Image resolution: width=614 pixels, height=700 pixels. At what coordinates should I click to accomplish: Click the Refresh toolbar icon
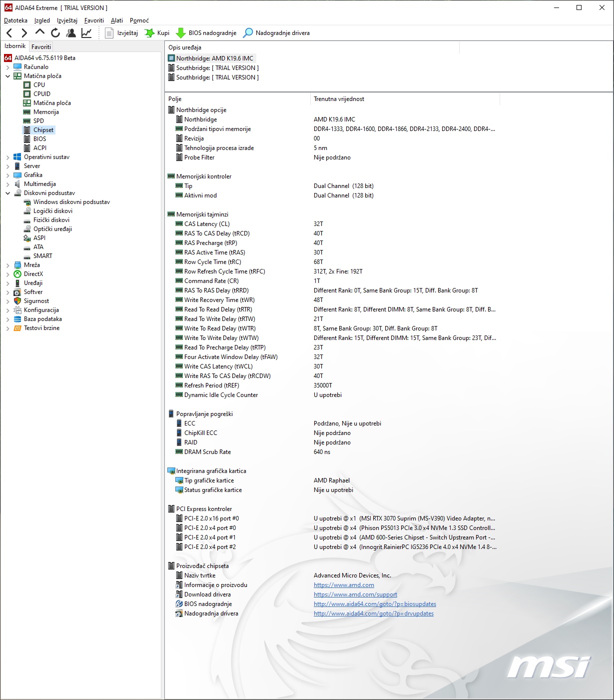coord(55,33)
